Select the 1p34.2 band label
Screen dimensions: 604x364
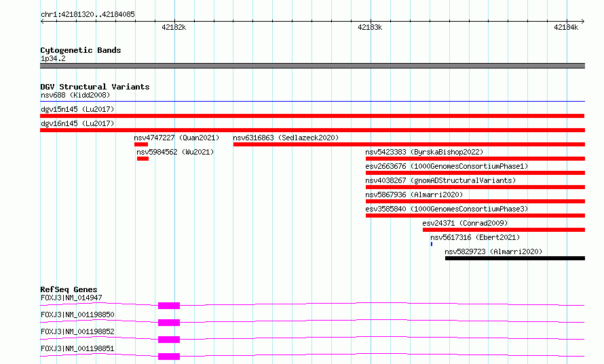(x=53, y=58)
